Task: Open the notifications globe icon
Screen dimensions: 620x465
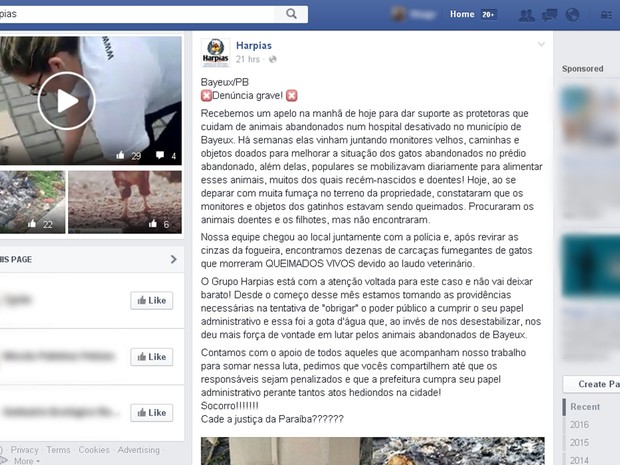Action: point(572,15)
